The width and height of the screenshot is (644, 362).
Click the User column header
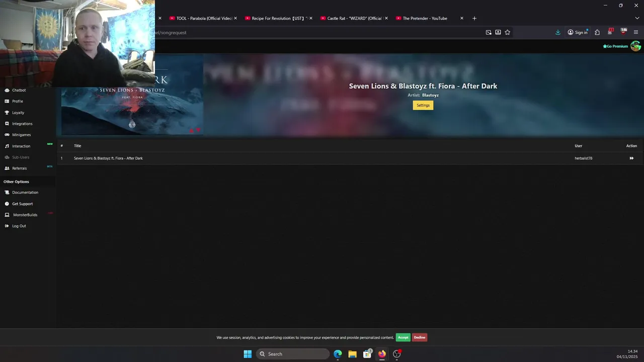[579, 146]
